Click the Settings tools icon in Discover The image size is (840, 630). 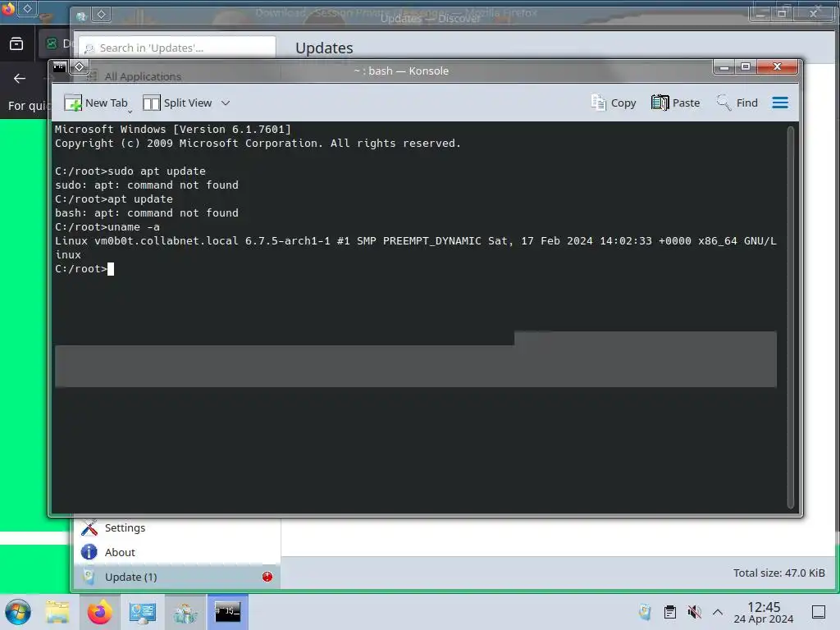89,528
